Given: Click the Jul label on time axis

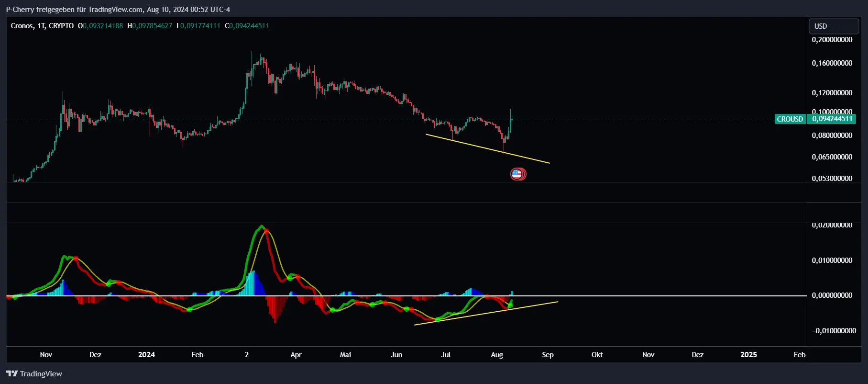Looking at the screenshot, I should [446, 355].
